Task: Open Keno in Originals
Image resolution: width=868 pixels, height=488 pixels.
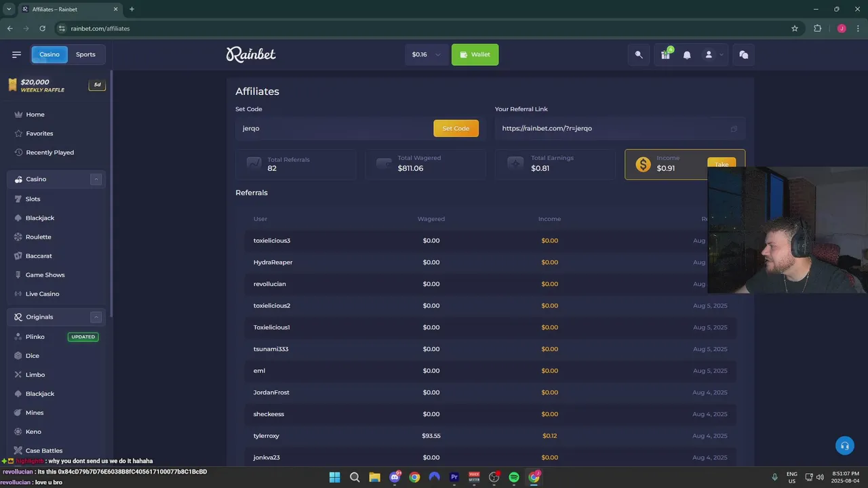Action: pos(33,432)
